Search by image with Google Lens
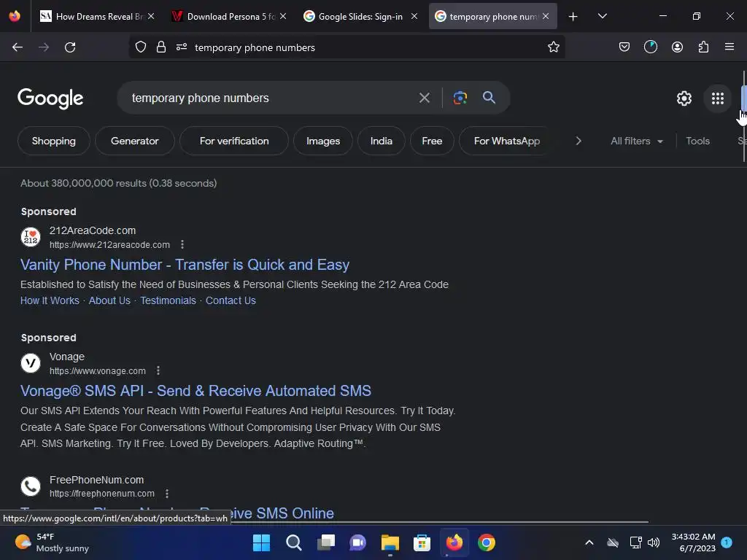The height and width of the screenshot is (560, 747). coord(460,98)
